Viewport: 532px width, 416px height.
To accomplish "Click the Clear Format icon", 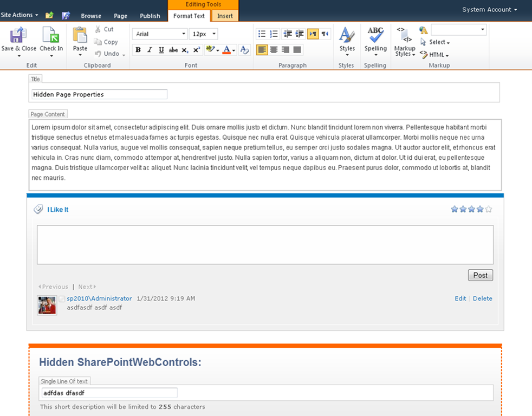I will point(244,50).
